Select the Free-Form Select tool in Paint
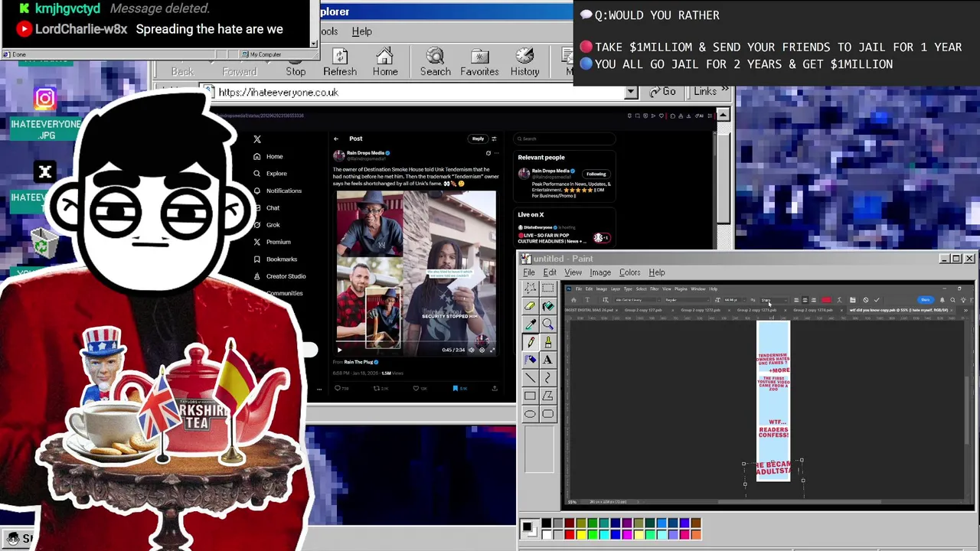Viewport: 980px width, 551px height. point(530,288)
